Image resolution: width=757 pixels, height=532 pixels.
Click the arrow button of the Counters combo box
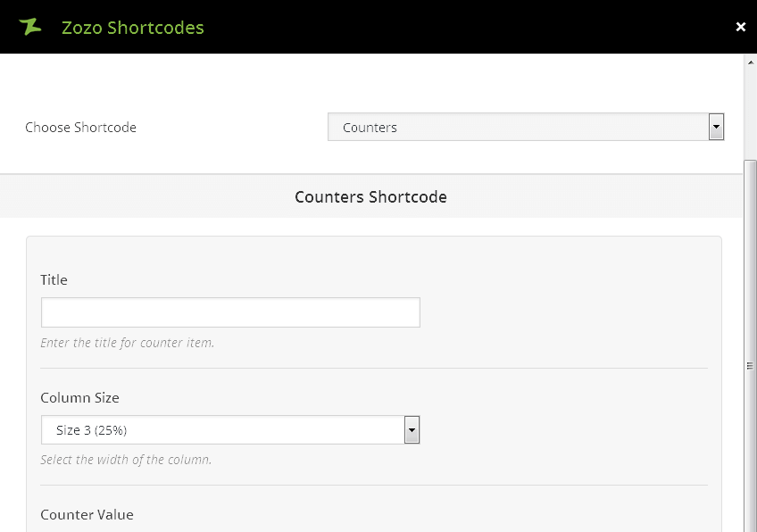click(x=716, y=128)
